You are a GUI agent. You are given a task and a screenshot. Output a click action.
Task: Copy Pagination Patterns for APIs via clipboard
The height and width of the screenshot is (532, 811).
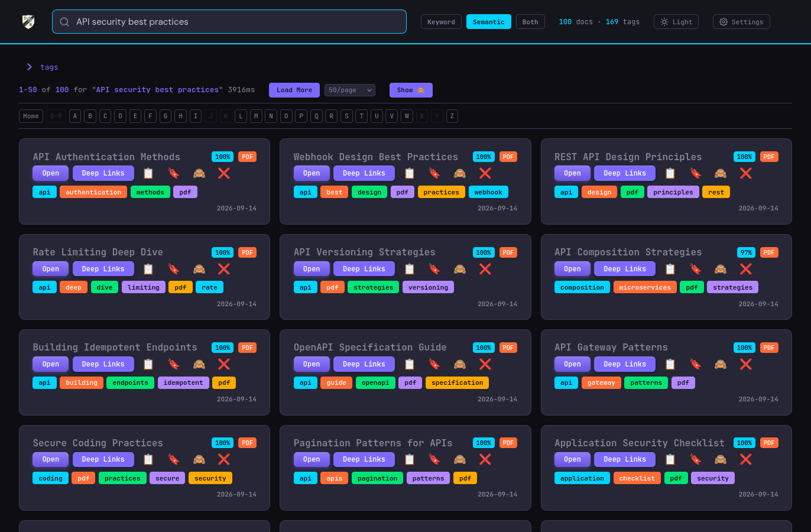point(410,459)
